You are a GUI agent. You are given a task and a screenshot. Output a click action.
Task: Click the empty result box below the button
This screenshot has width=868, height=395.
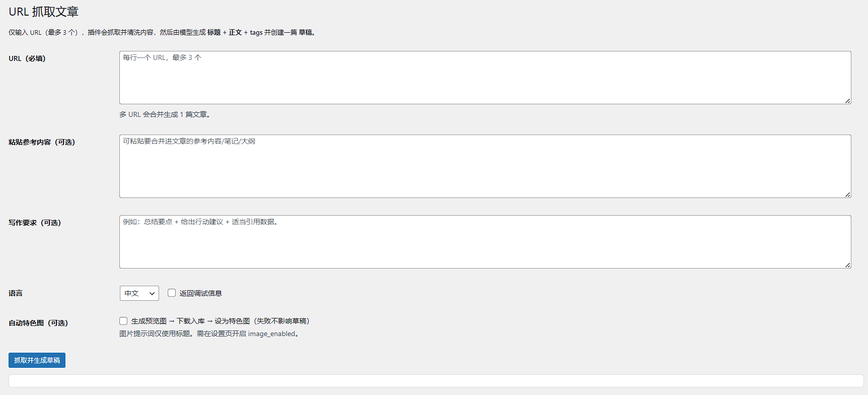(436, 381)
